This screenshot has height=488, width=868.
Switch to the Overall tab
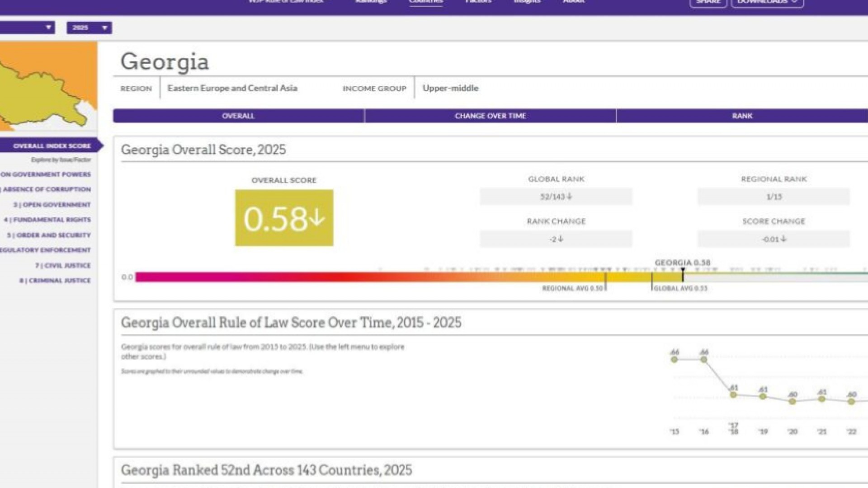[x=238, y=116]
